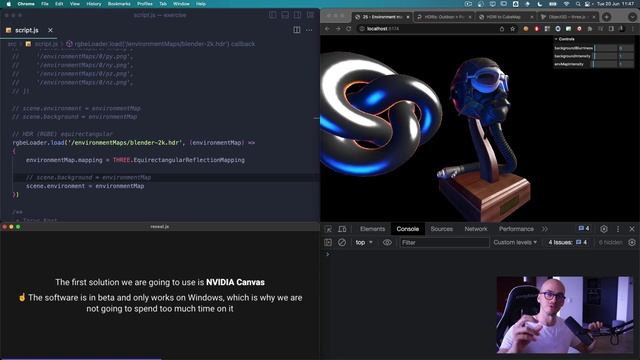
Task: Select the Console tab
Action: click(x=407, y=229)
